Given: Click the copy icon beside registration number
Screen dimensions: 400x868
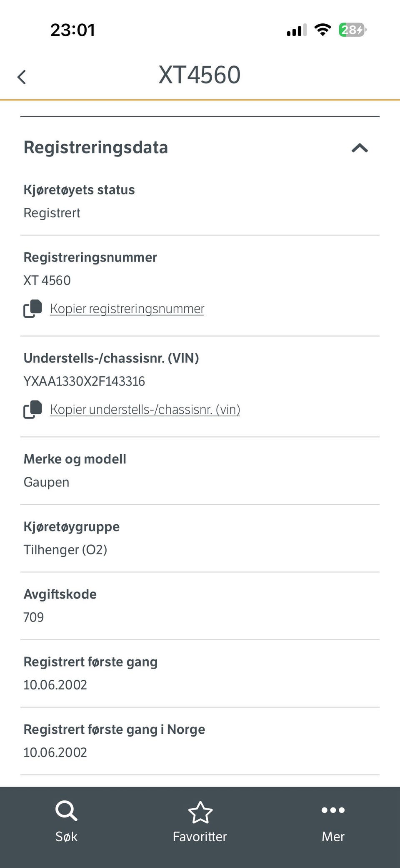Looking at the screenshot, I should pyautogui.click(x=32, y=309).
